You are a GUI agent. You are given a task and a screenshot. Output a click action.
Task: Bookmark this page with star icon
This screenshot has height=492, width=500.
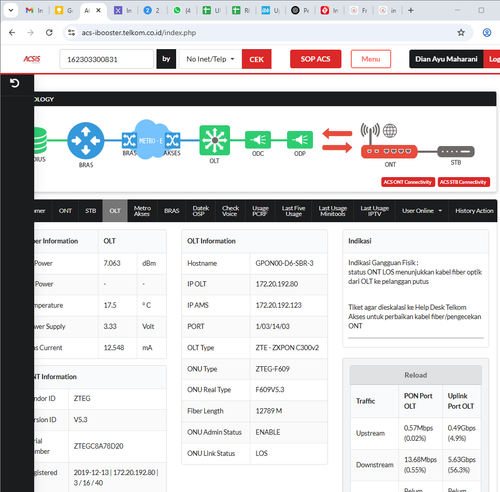(x=461, y=33)
